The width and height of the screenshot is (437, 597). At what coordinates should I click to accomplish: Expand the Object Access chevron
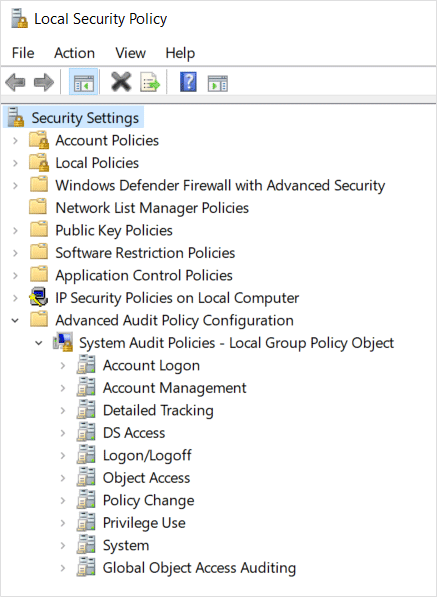pyautogui.click(x=63, y=478)
